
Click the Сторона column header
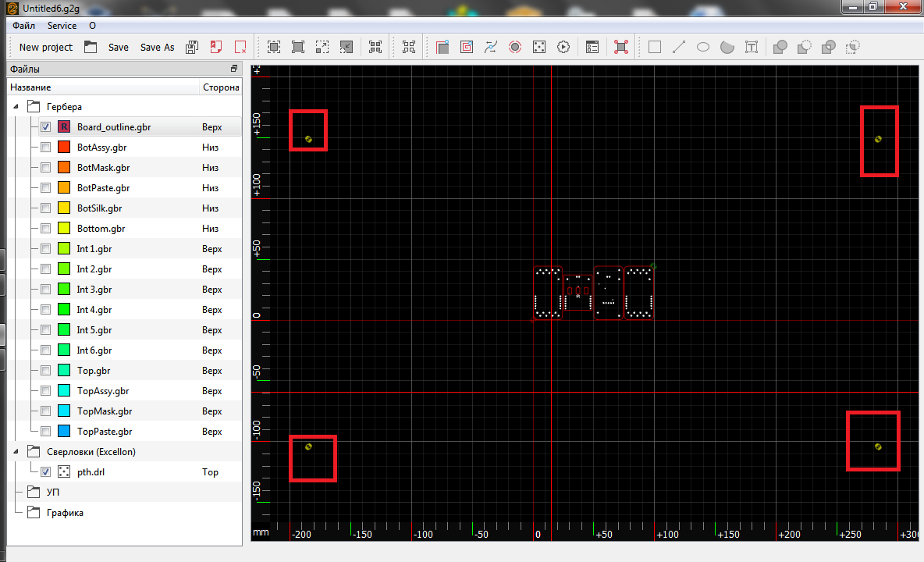pos(221,87)
